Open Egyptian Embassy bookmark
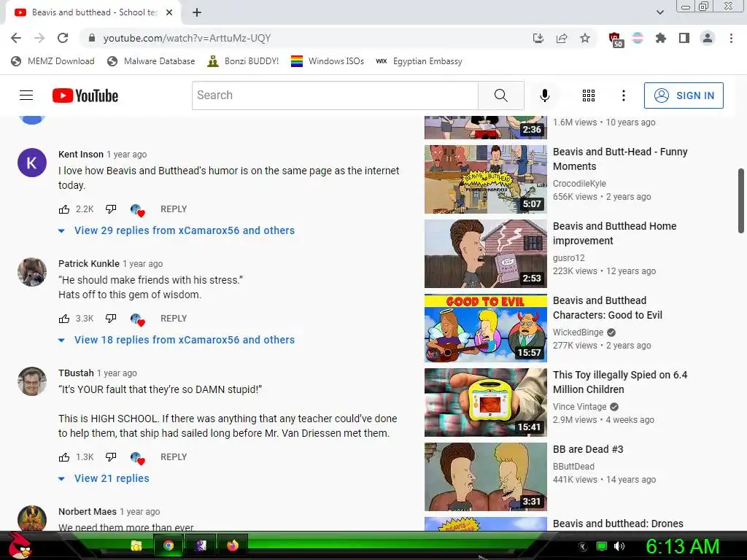This screenshot has height=560, width=747. point(419,61)
